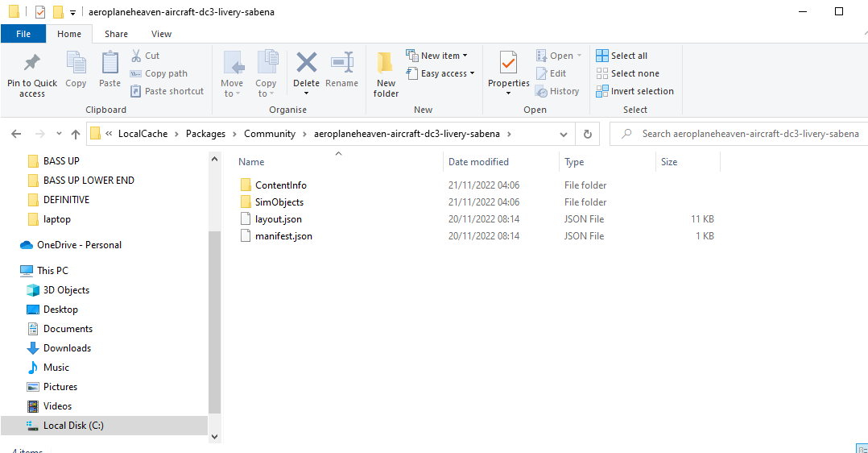Click Invert selection
868x453 pixels.
[x=635, y=91]
